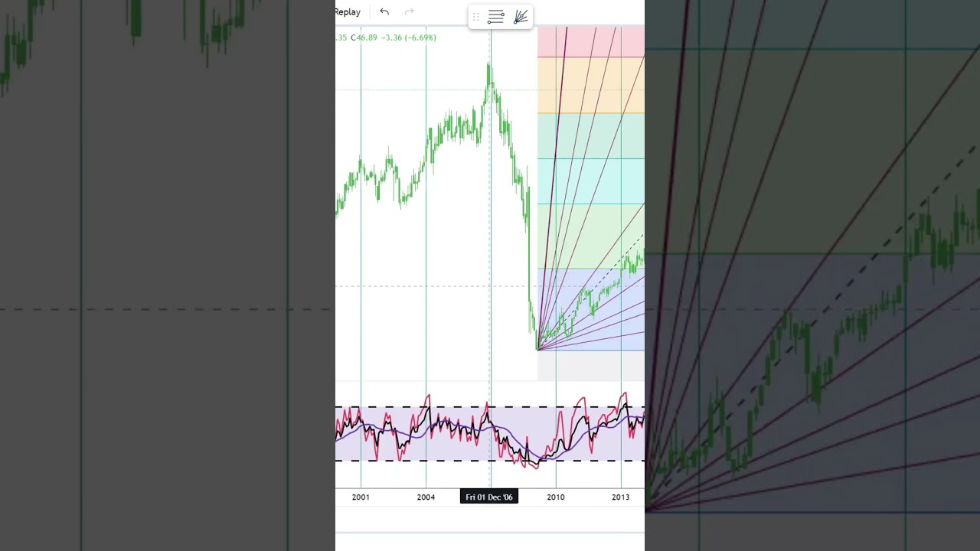Click the pink top fan zone
The height and width of the screenshot is (551, 980).
(x=591, y=42)
